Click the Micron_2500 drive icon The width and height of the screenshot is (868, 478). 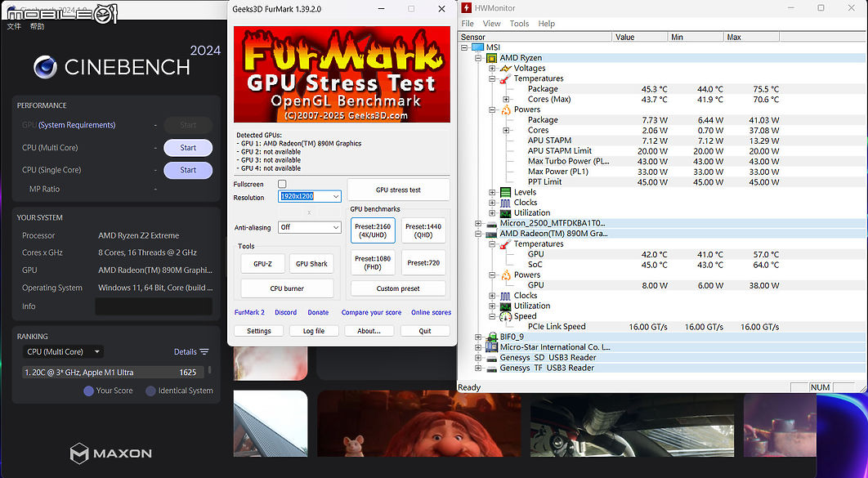[491, 224]
